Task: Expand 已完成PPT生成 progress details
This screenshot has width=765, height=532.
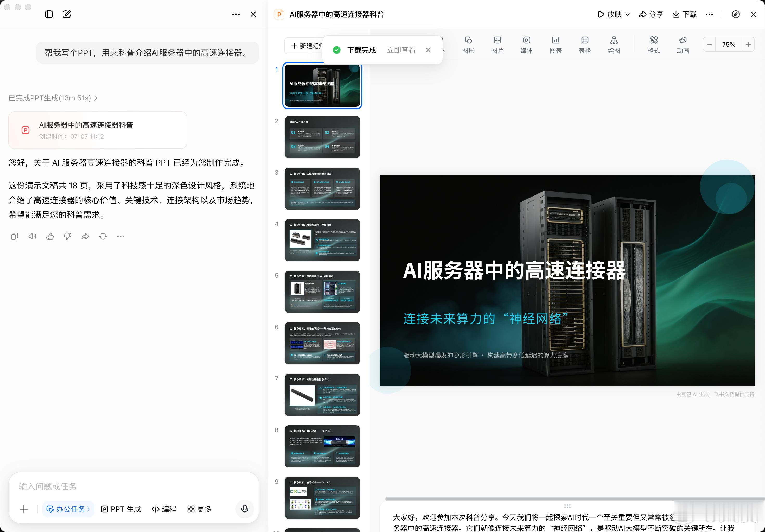Action: pyautogui.click(x=53, y=98)
